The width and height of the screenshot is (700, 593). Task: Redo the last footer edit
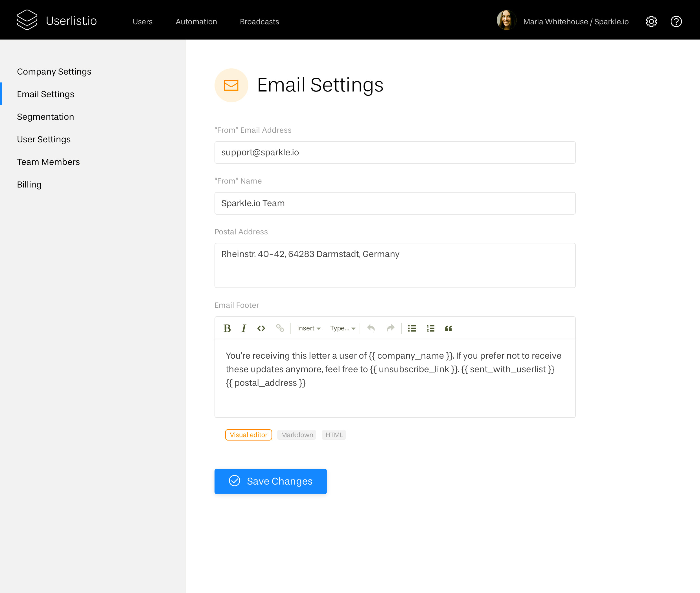pyautogui.click(x=390, y=328)
